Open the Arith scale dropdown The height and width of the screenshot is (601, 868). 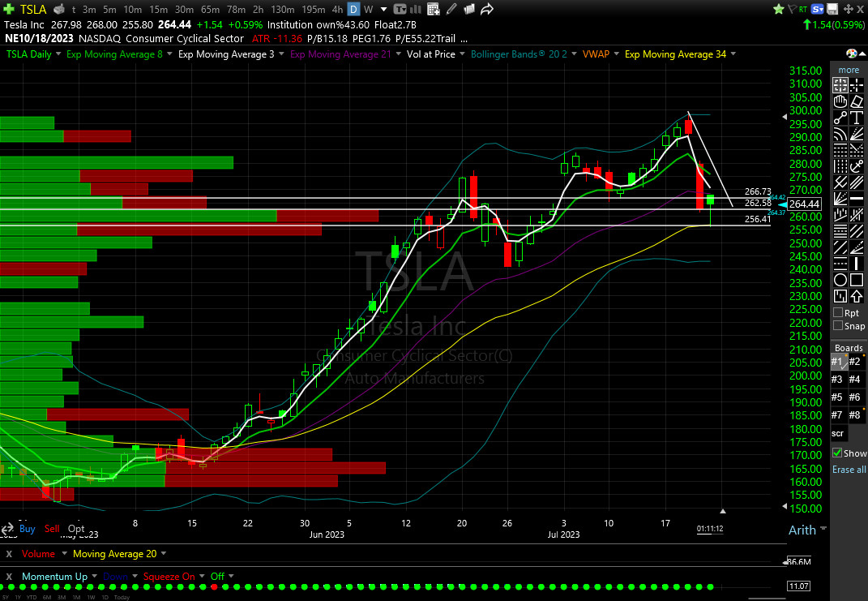802,530
